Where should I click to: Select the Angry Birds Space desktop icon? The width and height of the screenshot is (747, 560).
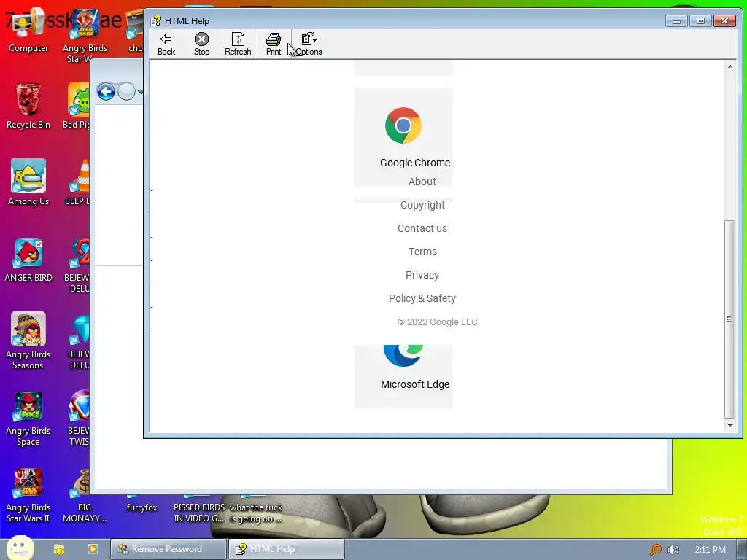28,419
